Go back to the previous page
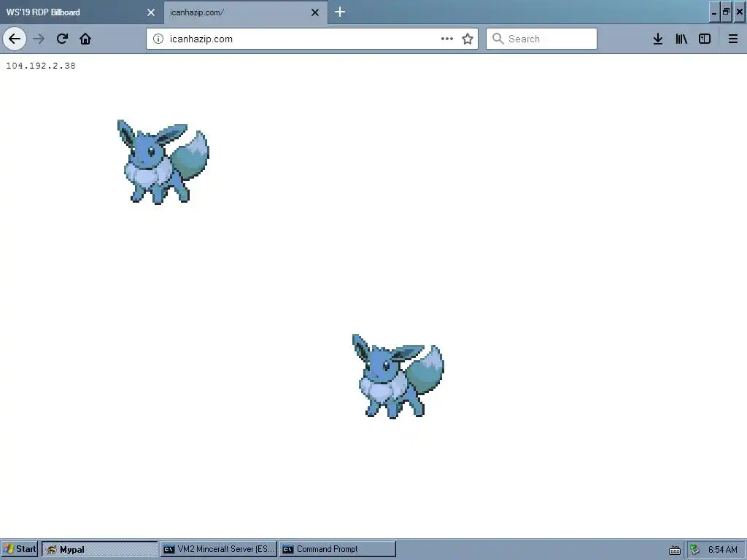 (x=15, y=39)
